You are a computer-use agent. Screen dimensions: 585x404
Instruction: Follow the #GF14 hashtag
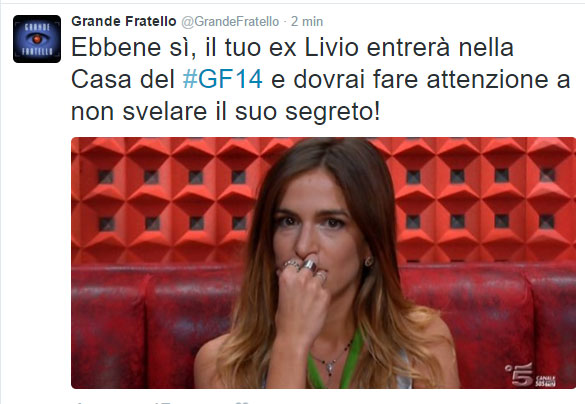pos(222,79)
